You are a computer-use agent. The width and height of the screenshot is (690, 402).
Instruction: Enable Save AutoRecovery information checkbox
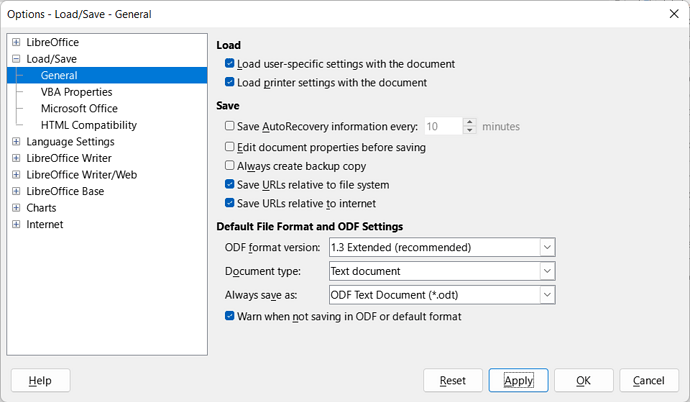pos(229,126)
